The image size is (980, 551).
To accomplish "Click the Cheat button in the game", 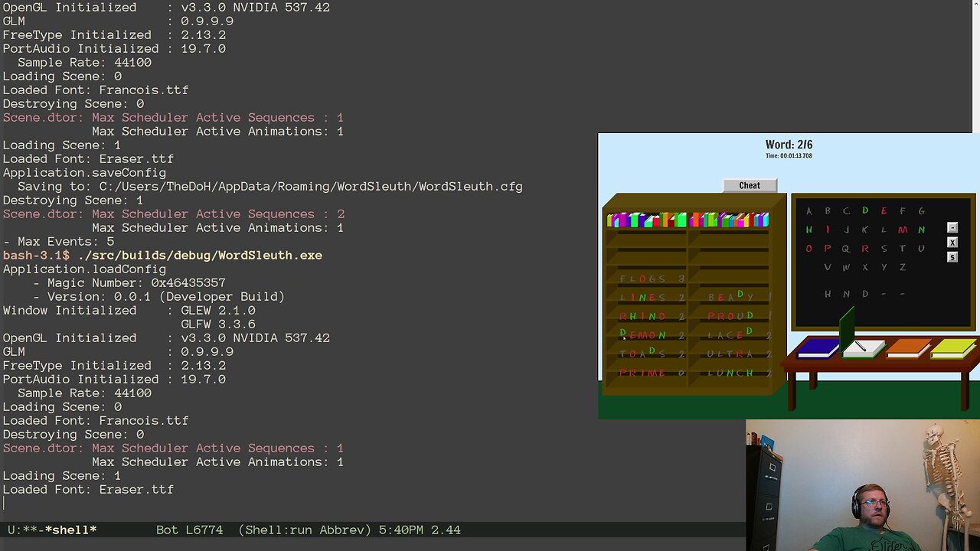I will (x=750, y=185).
